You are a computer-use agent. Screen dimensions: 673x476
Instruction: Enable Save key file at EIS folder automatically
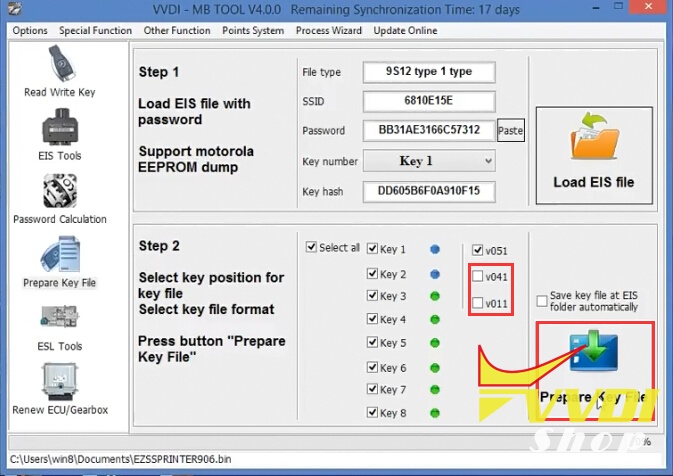coord(542,300)
